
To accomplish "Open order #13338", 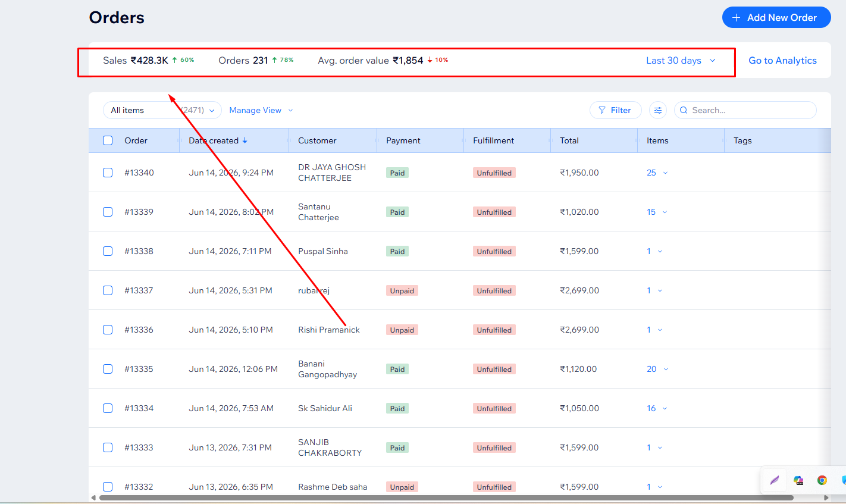I will click(139, 251).
